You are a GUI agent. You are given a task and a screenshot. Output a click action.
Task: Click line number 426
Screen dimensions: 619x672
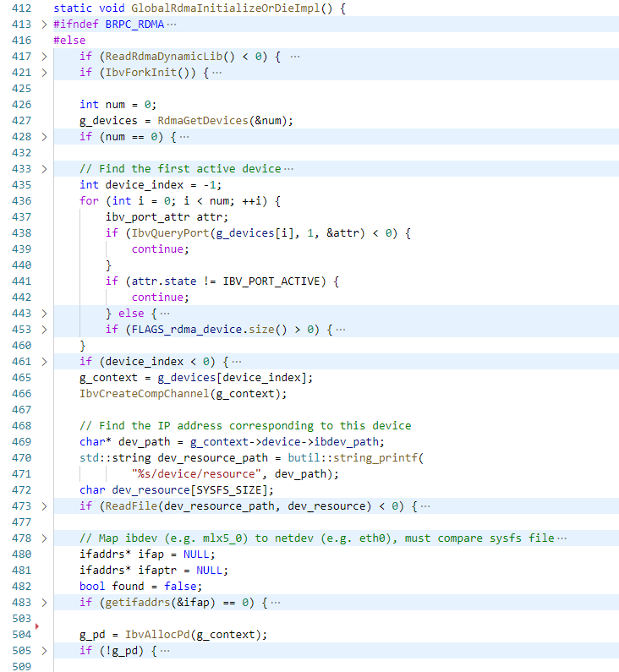[x=21, y=105]
